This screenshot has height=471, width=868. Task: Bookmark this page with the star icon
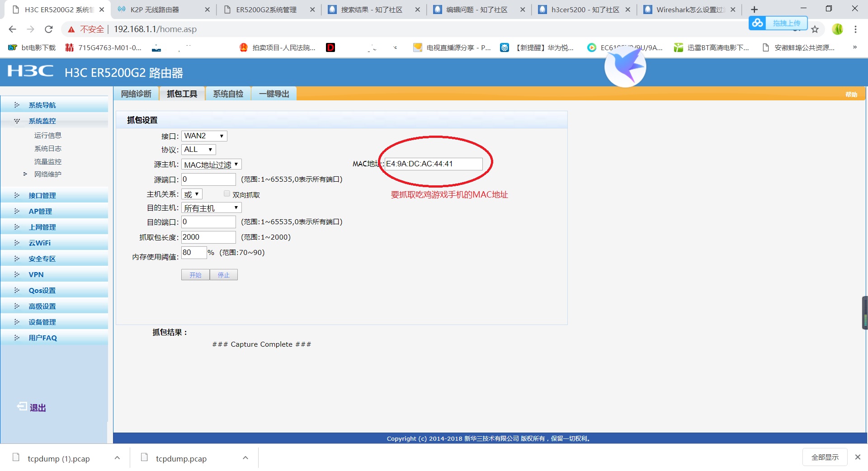click(815, 29)
